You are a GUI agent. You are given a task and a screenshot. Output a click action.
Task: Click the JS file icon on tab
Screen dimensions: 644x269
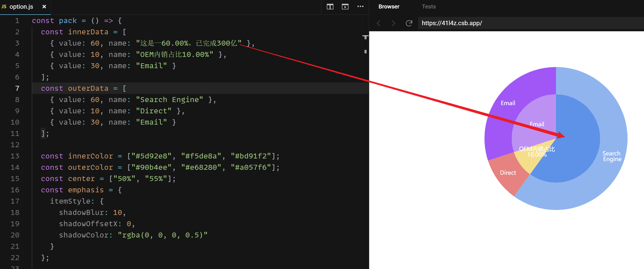pos(4,7)
